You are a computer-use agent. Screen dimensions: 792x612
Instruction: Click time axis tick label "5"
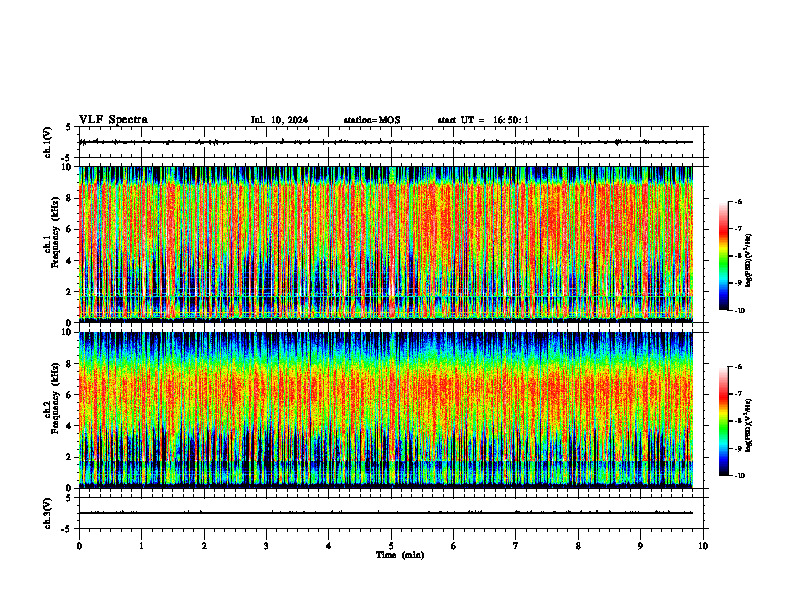(x=391, y=546)
